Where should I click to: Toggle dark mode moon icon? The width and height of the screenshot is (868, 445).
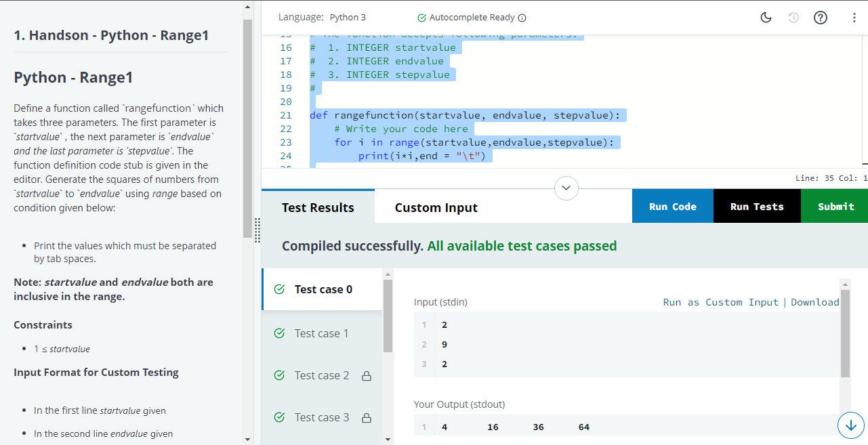pos(766,18)
